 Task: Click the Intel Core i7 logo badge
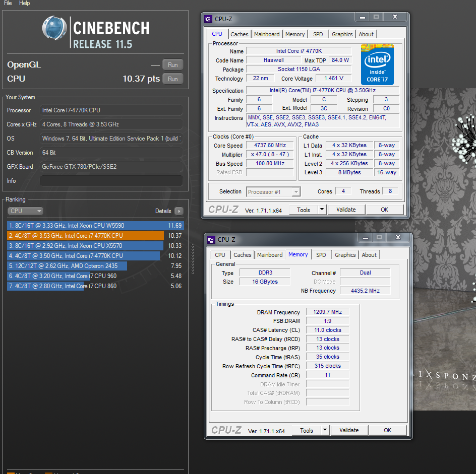[x=377, y=64]
